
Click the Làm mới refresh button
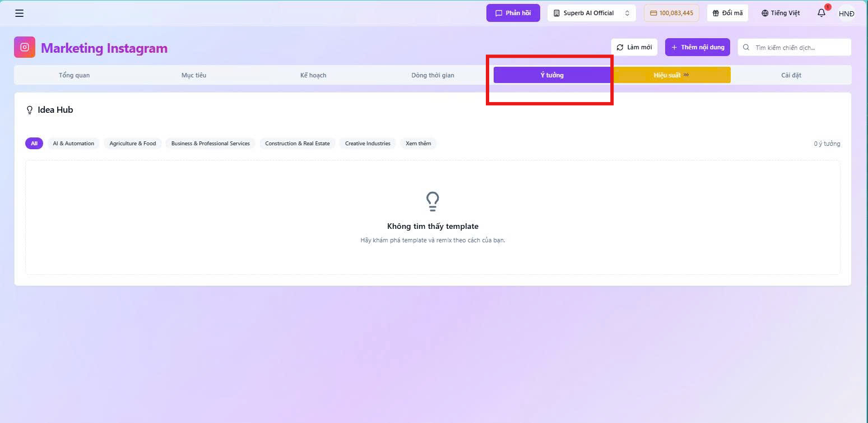tap(634, 47)
